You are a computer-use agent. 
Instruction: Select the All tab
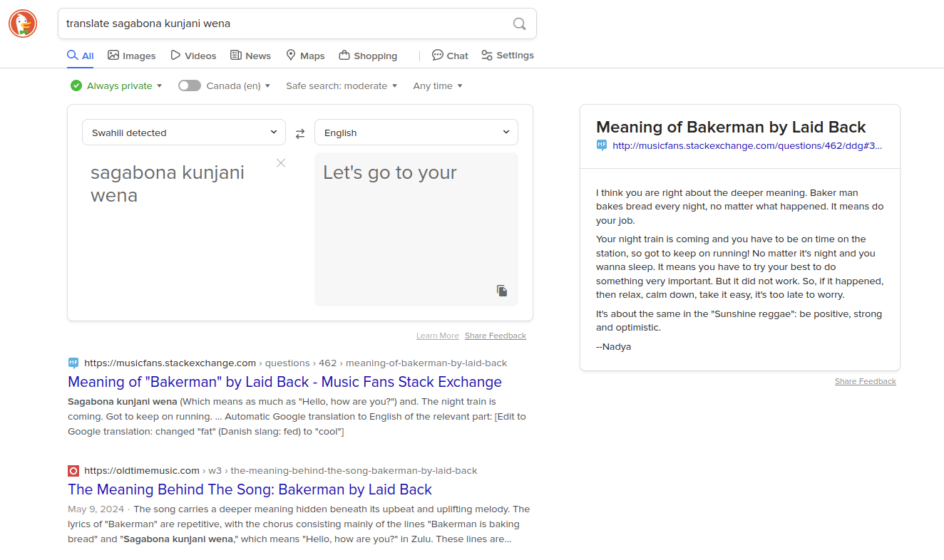(x=81, y=56)
